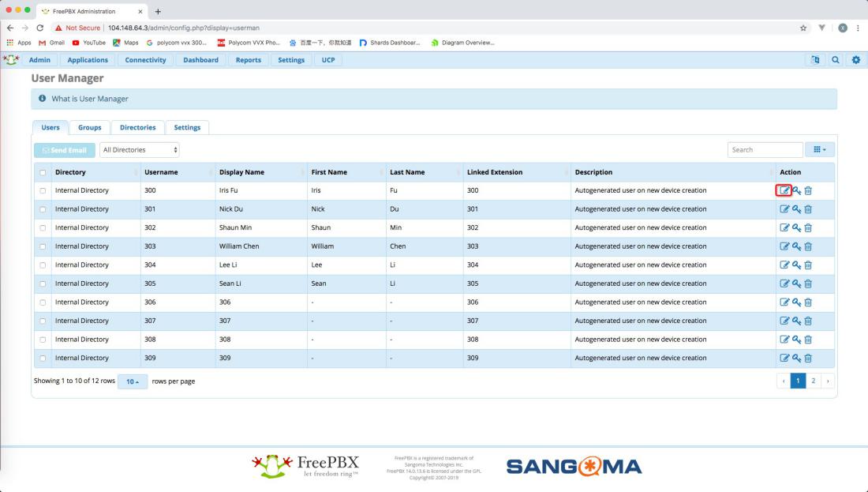This screenshot has height=492, width=868.
Task: Click the search magnifier icon in the top bar
Action: (836, 60)
